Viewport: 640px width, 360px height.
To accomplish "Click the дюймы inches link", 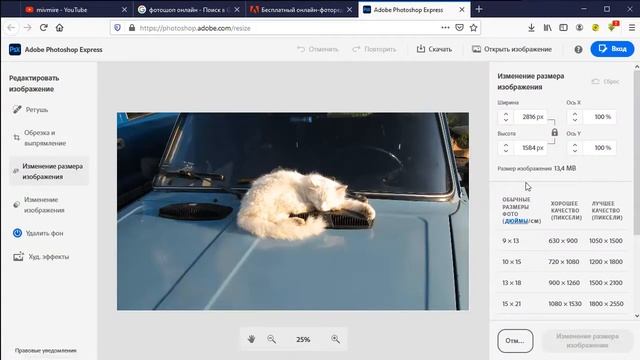I will tap(516, 221).
